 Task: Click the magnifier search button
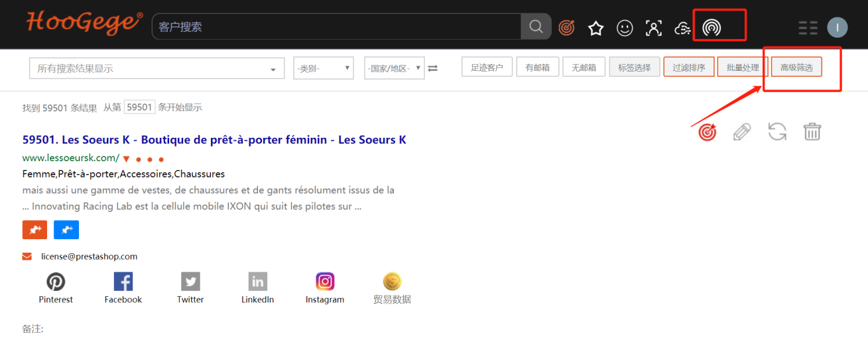(536, 27)
